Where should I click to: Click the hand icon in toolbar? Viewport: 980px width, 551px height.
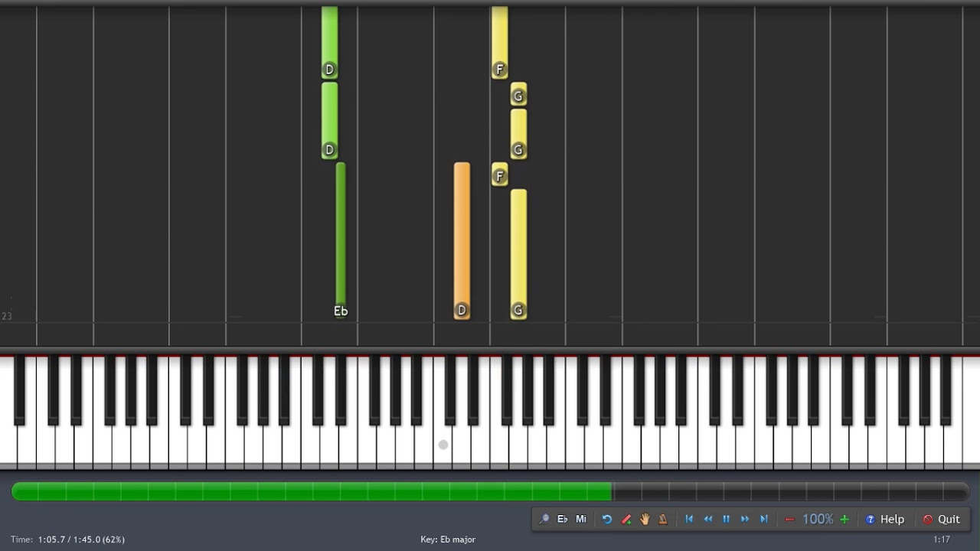coord(645,519)
